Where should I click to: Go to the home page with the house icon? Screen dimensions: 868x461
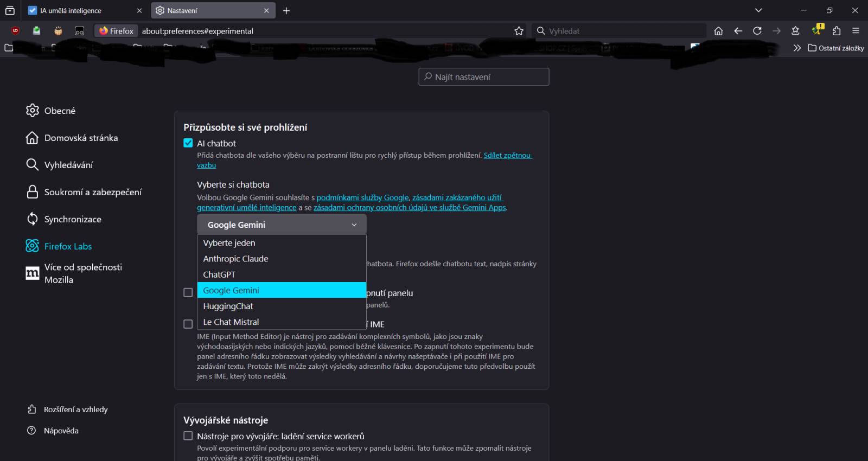click(x=718, y=31)
